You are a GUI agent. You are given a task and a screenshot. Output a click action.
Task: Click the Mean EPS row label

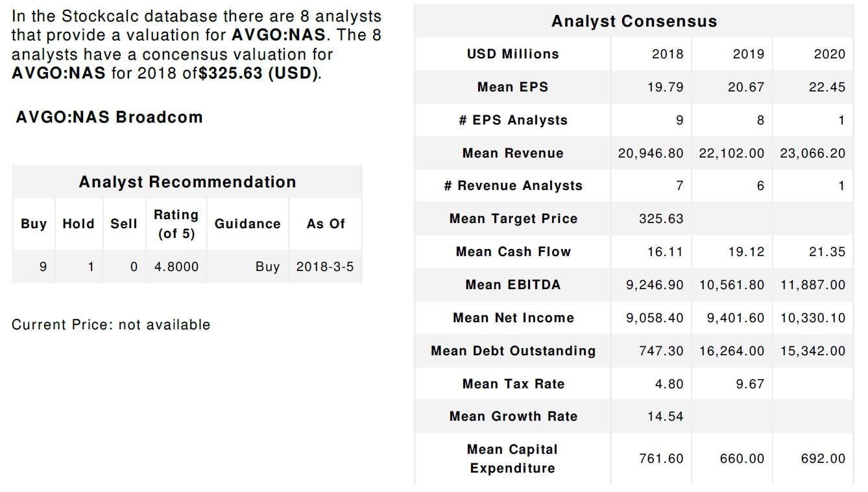512,87
